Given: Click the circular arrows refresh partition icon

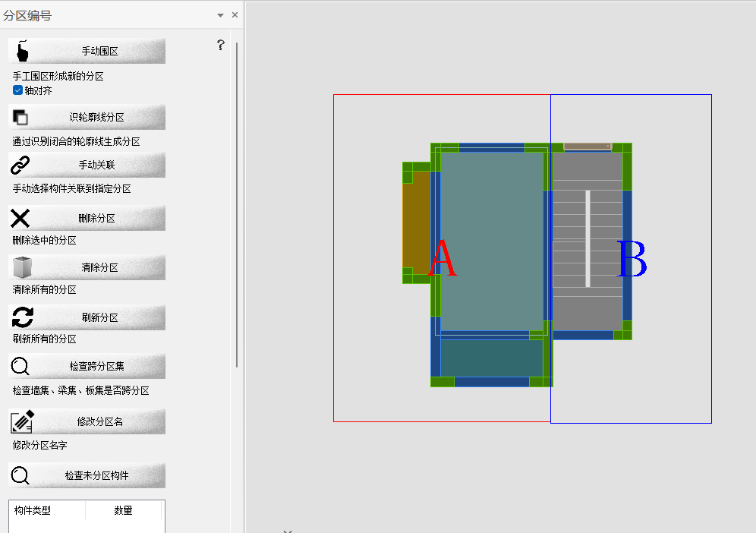Looking at the screenshot, I should [23, 317].
